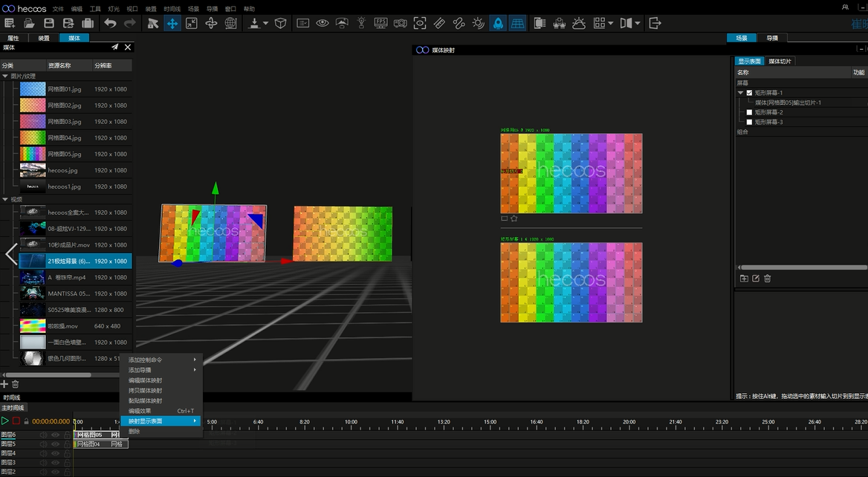Choose 编辑效果 from context menu
The image size is (868, 477).
(x=161, y=411)
